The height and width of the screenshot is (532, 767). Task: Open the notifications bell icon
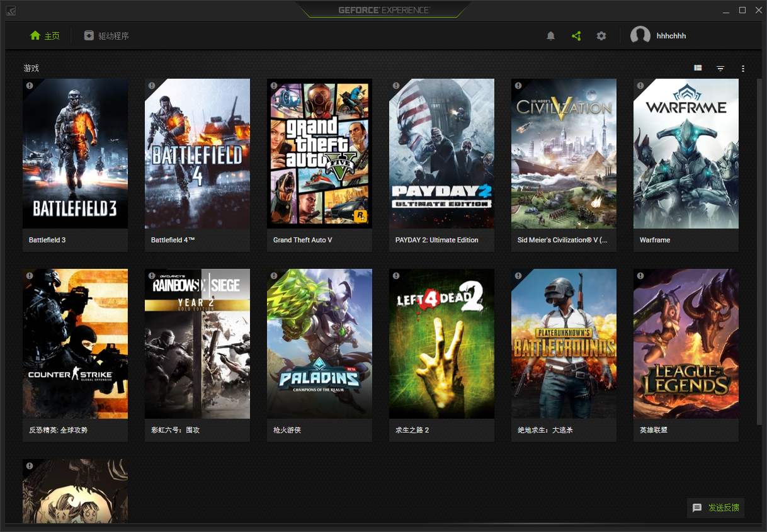(x=550, y=36)
